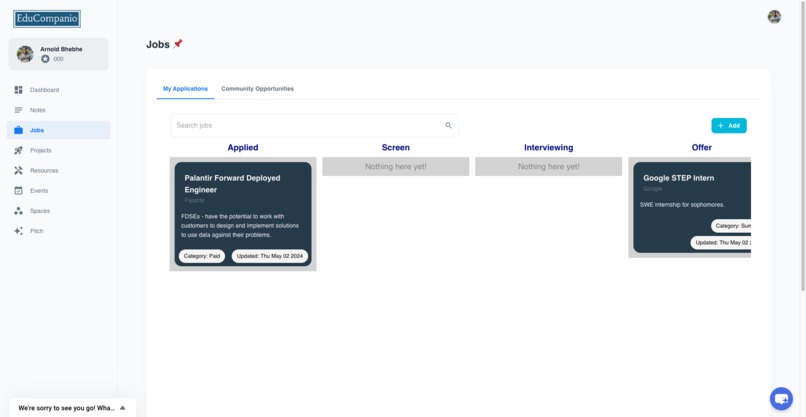
Task: Open Notes from sidebar
Action: pos(59,110)
